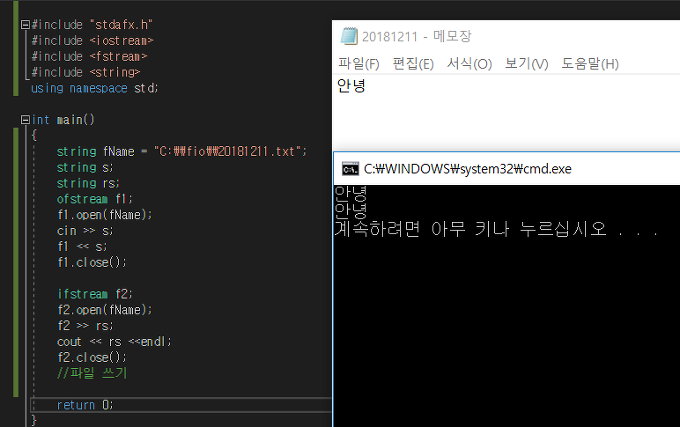This screenshot has width=680, height=427.
Task: Click the return 0; line
Action: (x=85, y=405)
